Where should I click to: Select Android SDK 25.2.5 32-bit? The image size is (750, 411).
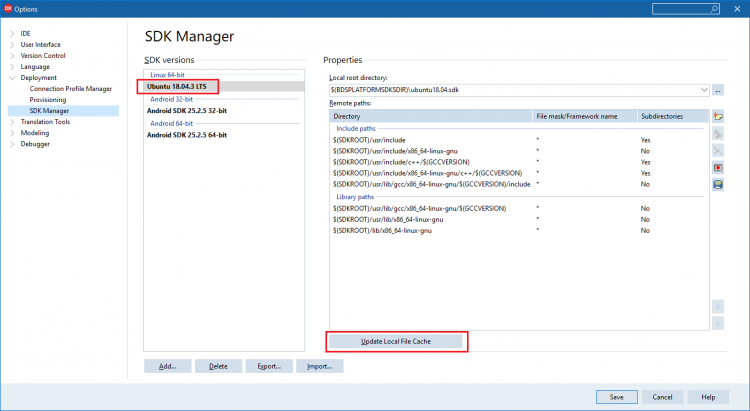(x=187, y=111)
